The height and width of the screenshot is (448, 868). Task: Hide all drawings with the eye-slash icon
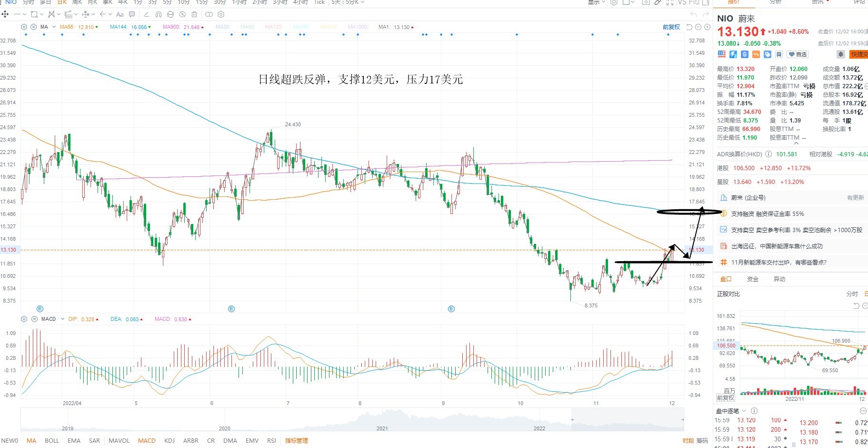182,14
